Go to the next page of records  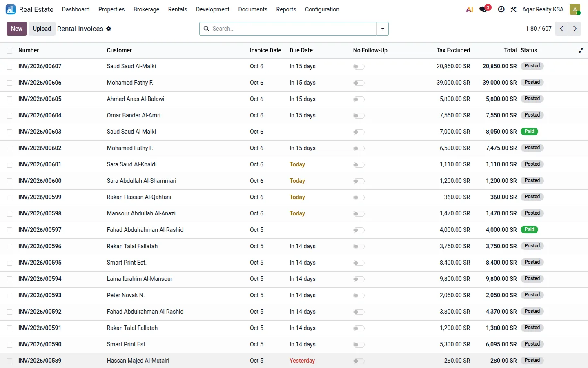click(x=575, y=29)
